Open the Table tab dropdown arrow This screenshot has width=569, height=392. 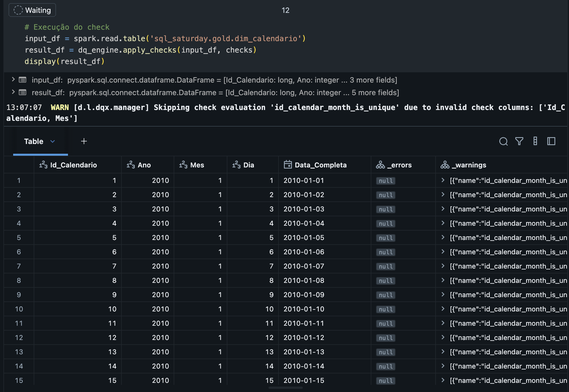[x=53, y=141]
